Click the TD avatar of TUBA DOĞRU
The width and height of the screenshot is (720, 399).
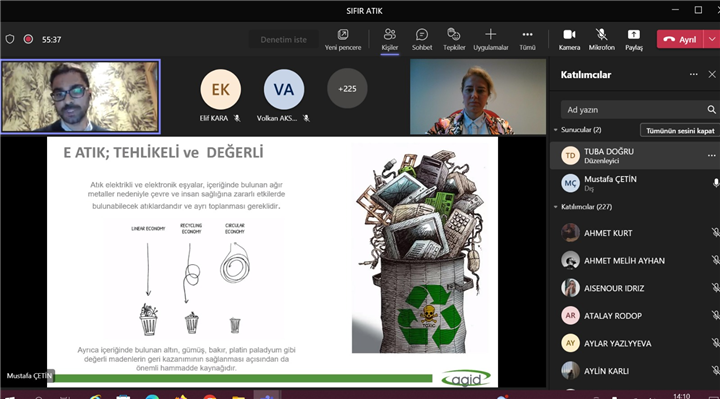click(x=570, y=156)
